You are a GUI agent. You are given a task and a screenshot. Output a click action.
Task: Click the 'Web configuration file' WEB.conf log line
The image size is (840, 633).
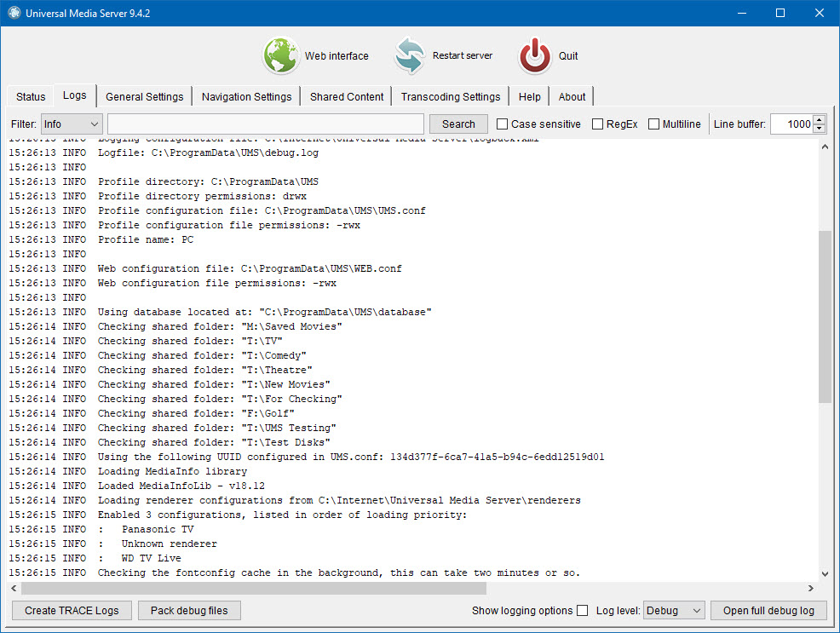click(x=205, y=268)
